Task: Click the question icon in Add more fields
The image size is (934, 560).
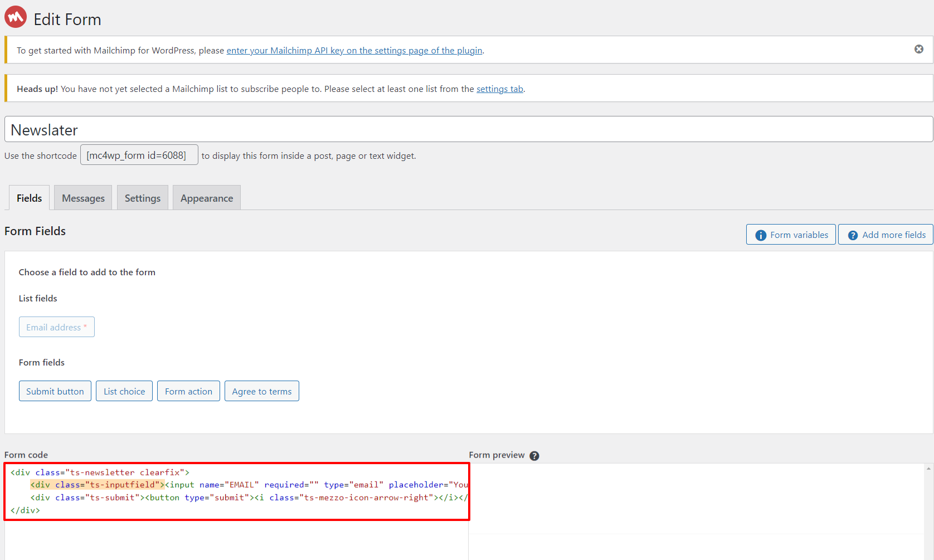Action: pos(852,235)
